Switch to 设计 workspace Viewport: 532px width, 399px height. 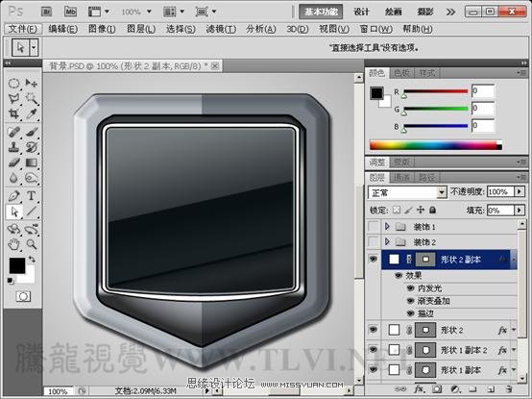[361, 12]
